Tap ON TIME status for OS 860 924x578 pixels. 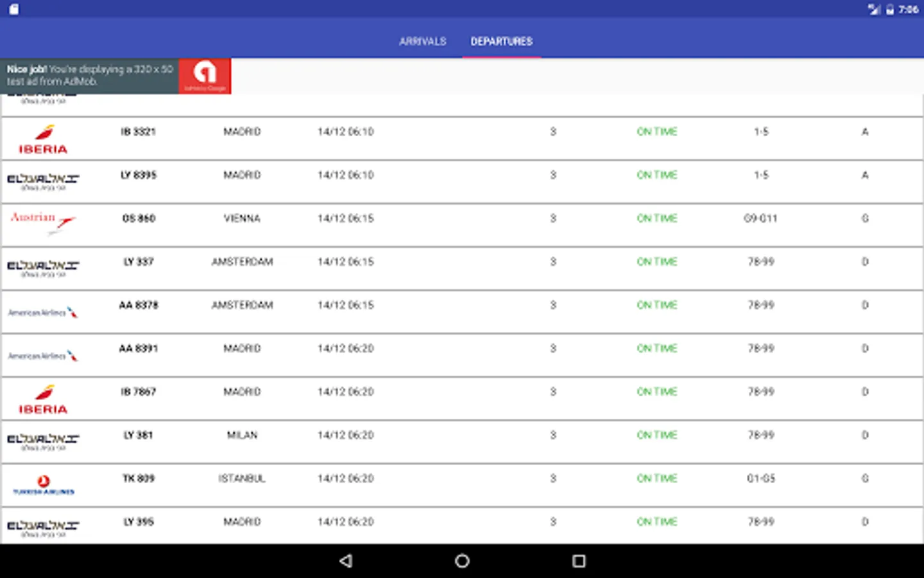coord(657,218)
